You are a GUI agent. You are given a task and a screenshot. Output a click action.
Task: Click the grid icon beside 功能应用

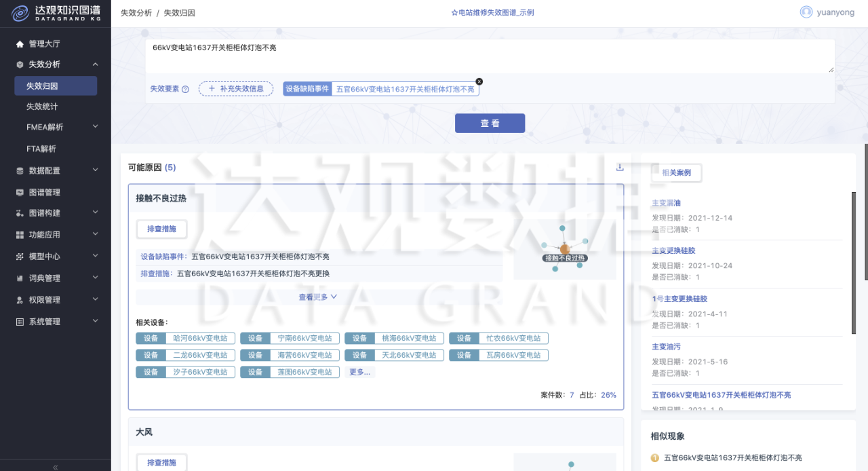tap(20, 235)
